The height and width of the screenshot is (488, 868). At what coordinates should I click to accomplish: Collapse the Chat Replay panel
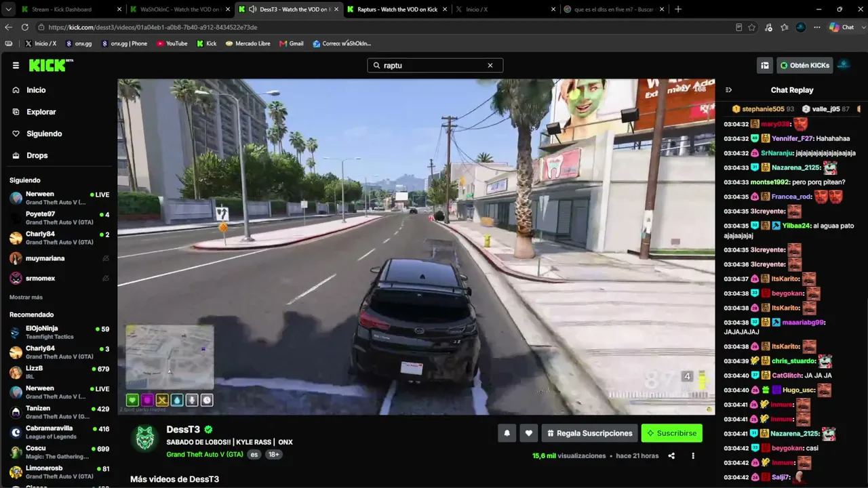729,90
